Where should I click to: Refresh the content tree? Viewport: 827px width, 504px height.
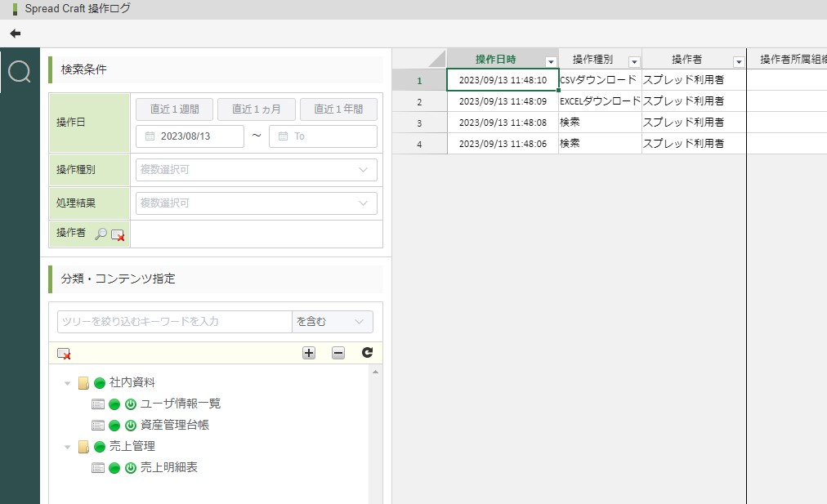[367, 353]
